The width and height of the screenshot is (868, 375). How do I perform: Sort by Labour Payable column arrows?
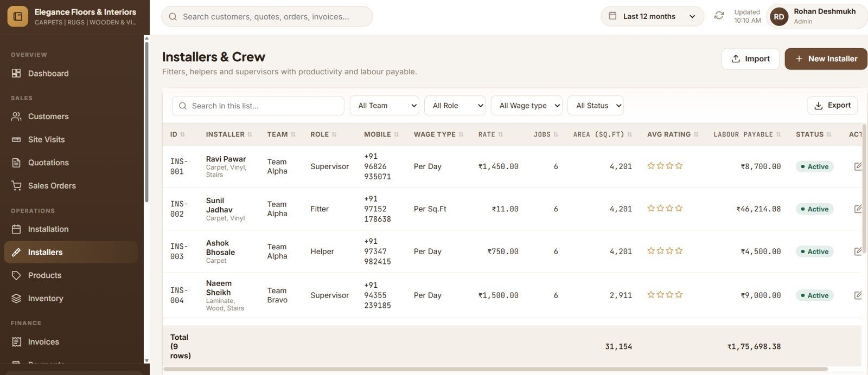778,134
